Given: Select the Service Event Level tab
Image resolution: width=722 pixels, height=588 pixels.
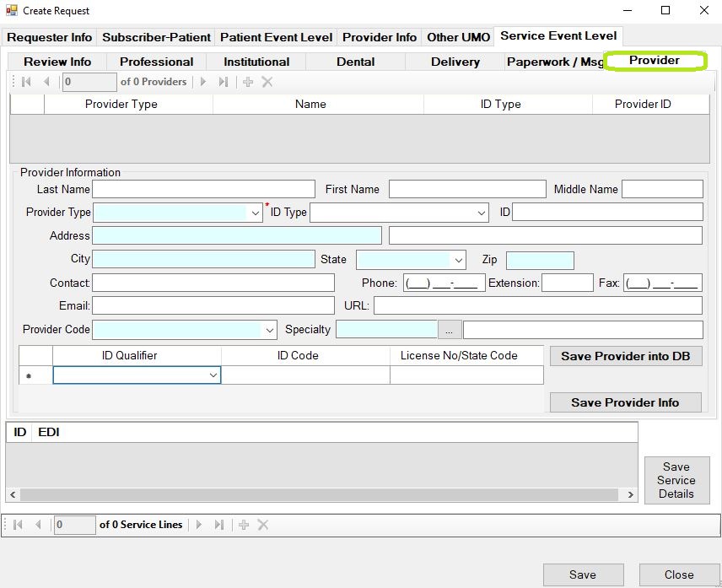Looking at the screenshot, I should (558, 36).
